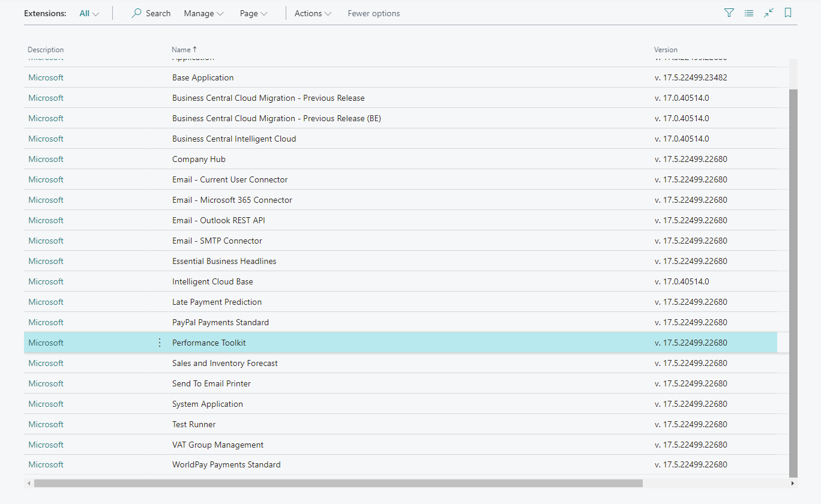Select Business Central Intelligent Cloud row
The width and height of the screenshot is (821, 504).
click(x=400, y=139)
